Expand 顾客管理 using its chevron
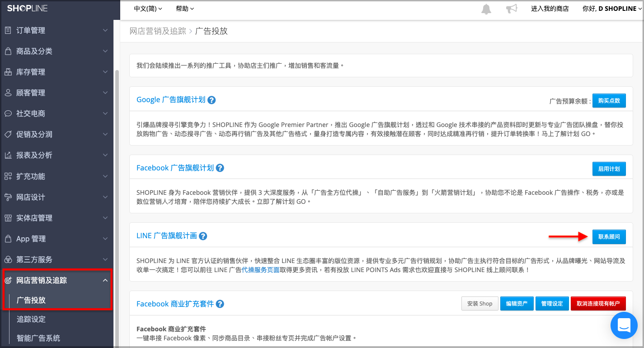Screen dimensions: 644x348 click(105, 93)
